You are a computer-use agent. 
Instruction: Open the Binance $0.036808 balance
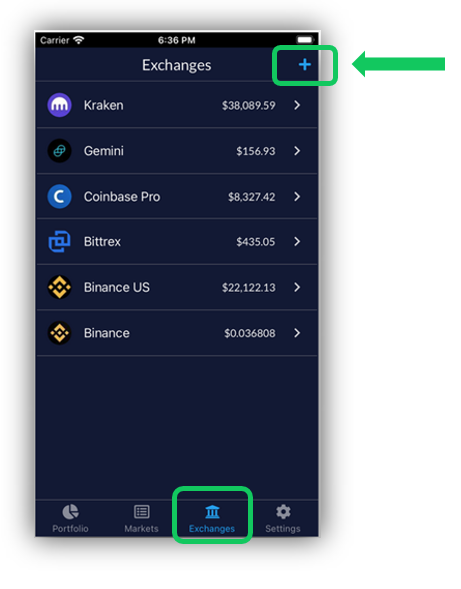pos(250,333)
